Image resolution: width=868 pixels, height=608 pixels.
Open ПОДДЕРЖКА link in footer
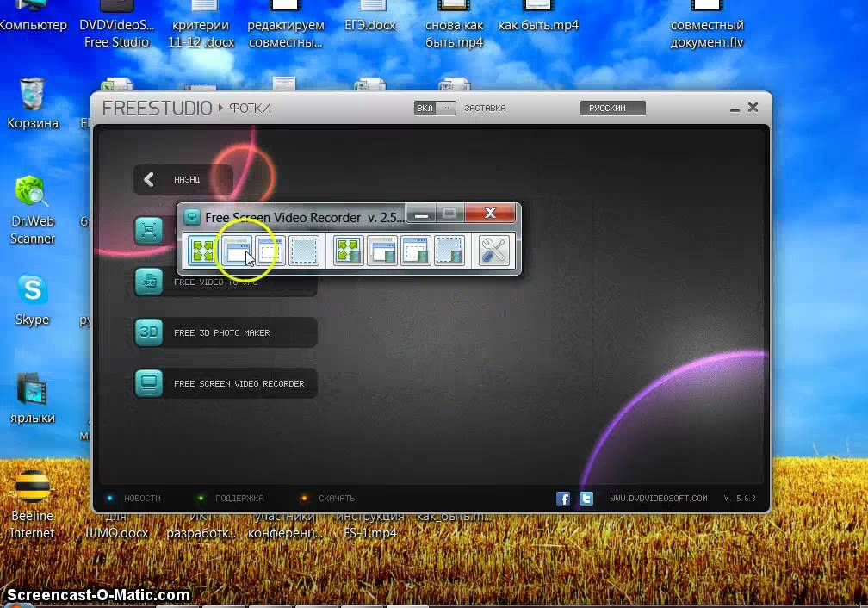click(239, 499)
